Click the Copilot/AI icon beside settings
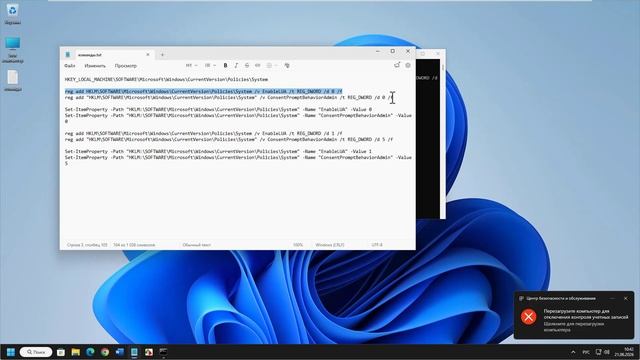The image size is (640, 360). (397, 65)
